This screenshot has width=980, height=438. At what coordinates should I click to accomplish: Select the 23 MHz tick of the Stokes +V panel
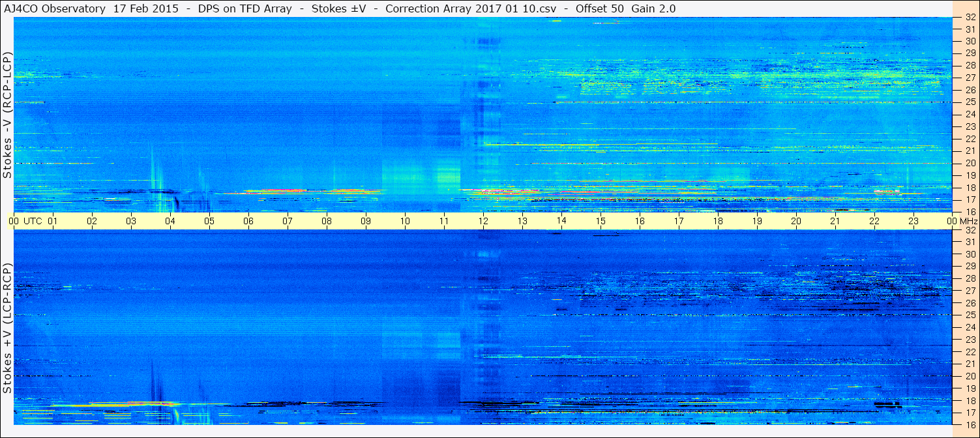click(x=970, y=340)
